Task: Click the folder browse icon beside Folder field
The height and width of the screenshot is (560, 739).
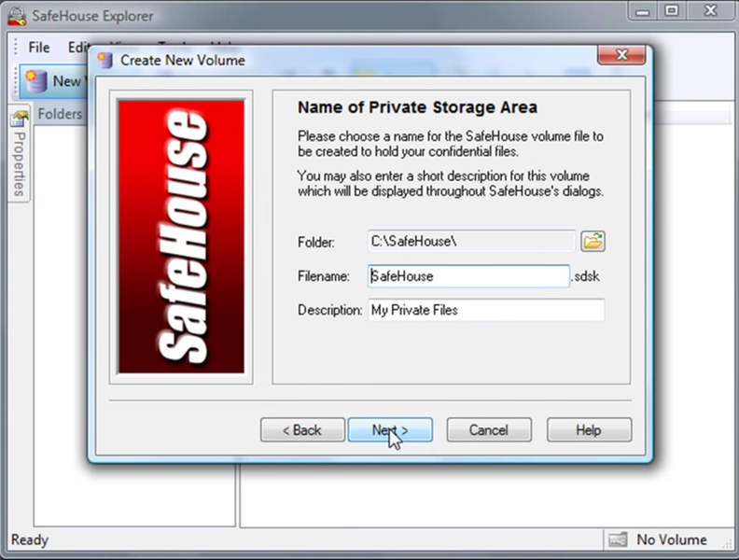Action: [x=593, y=242]
